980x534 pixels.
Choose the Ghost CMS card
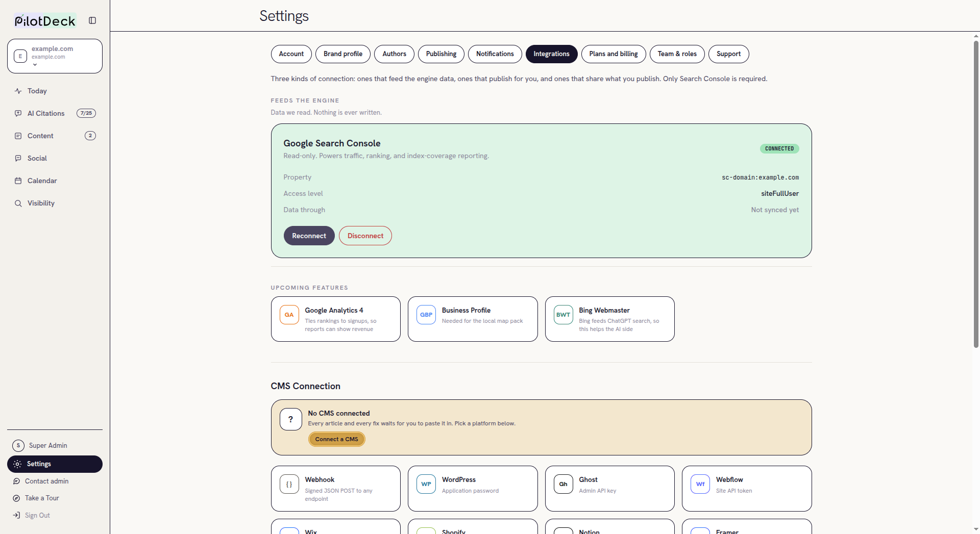[610, 489]
